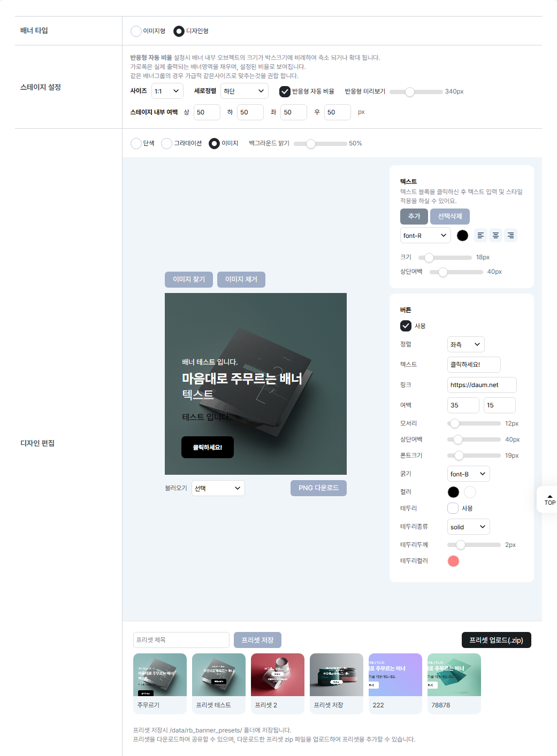Click the align right text icon
The width and height of the screenshot is (557, 756).
tap(510, 235)
